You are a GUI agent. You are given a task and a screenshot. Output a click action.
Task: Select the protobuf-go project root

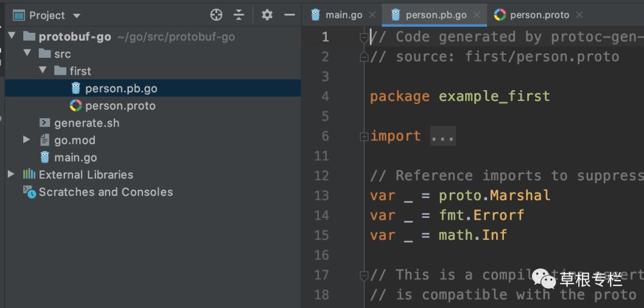point(75,37)
